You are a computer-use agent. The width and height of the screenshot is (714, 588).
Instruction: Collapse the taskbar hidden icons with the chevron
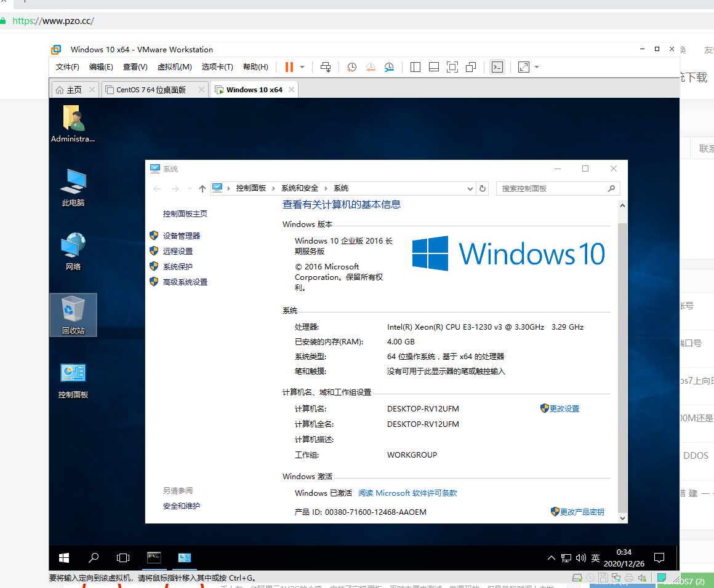(x=551, y=557)
